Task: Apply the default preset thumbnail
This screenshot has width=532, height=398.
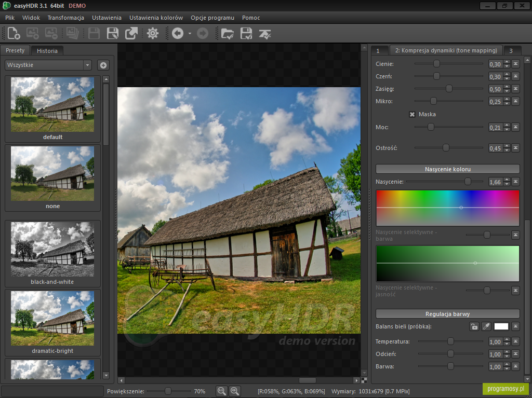Action: 52,104
